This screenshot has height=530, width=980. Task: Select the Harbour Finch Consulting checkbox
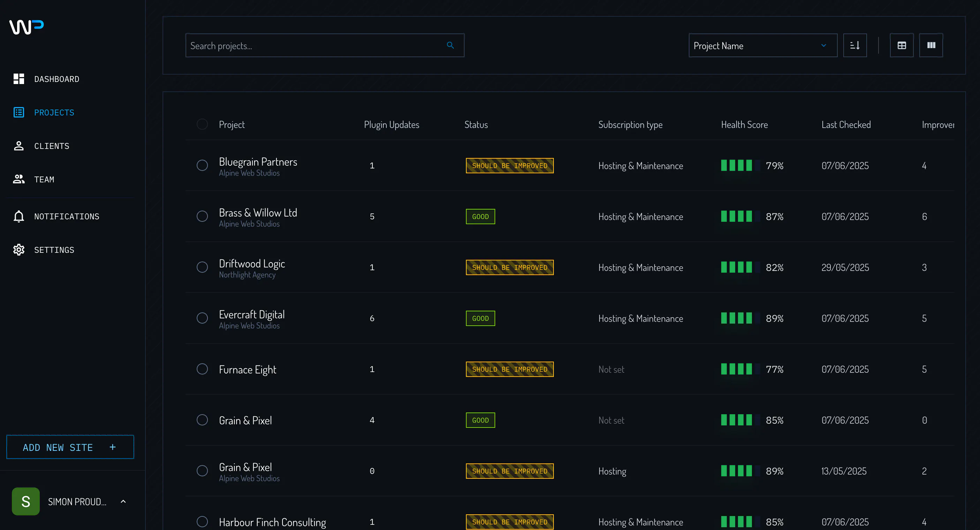click(x=202, y=522)
